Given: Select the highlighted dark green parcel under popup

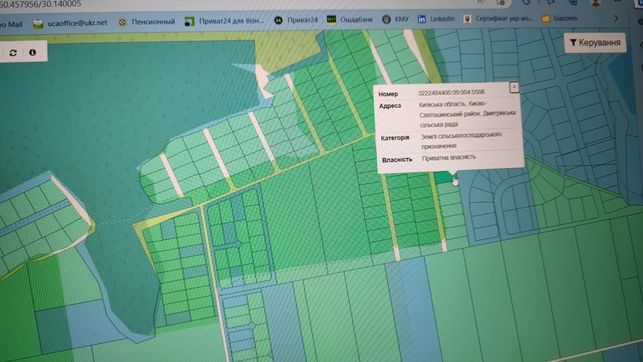Looking at the screenshot, I should click(443, 178).
